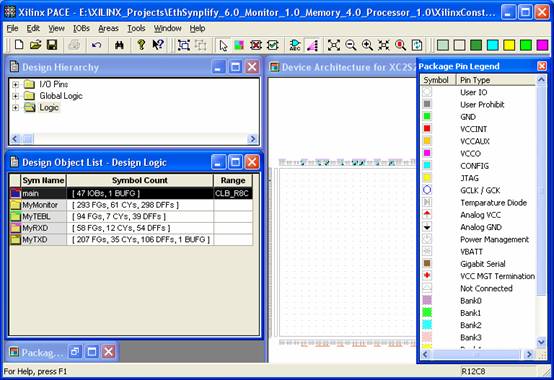Pick the yellow color swatch in toolbar
554x380 pixels.
click(509, 45)
